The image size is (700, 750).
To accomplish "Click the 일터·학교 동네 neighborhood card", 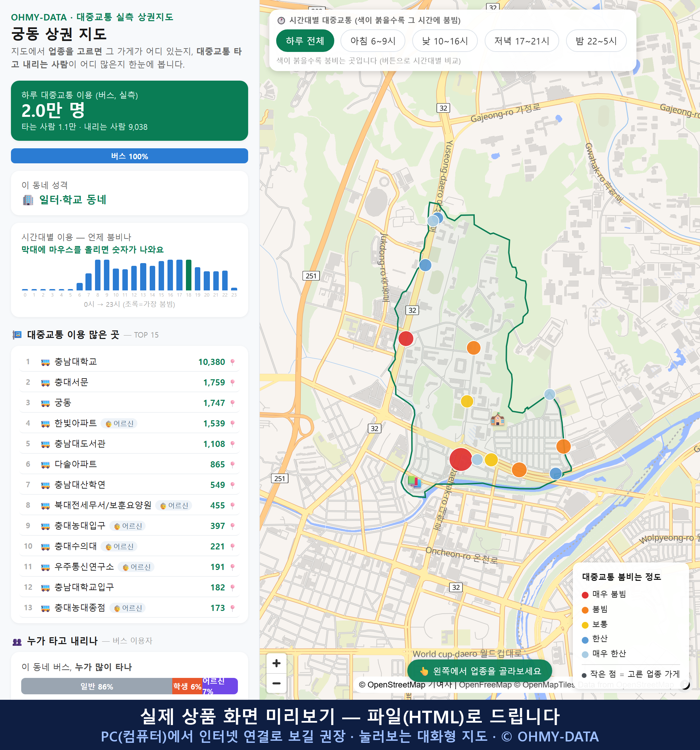I will point(130,193).
